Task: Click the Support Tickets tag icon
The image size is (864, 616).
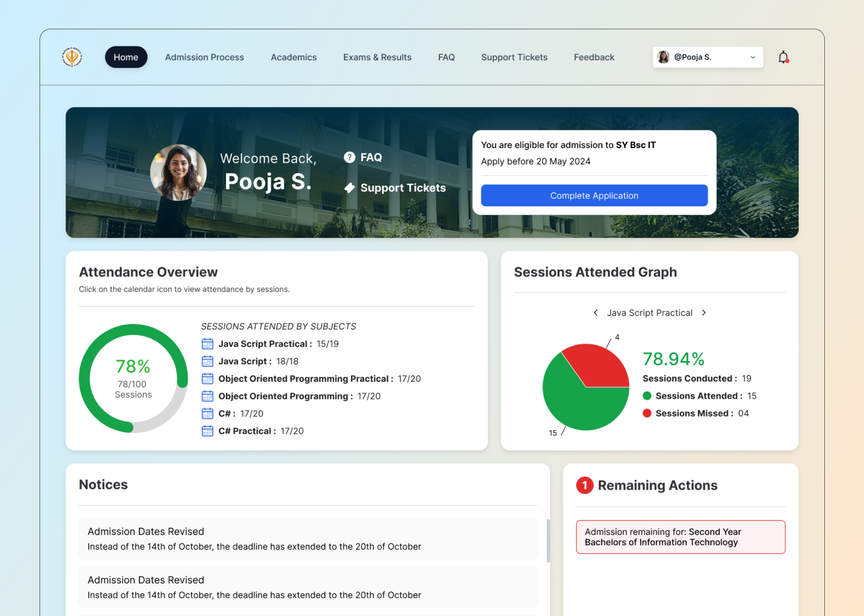Action: 350,188
